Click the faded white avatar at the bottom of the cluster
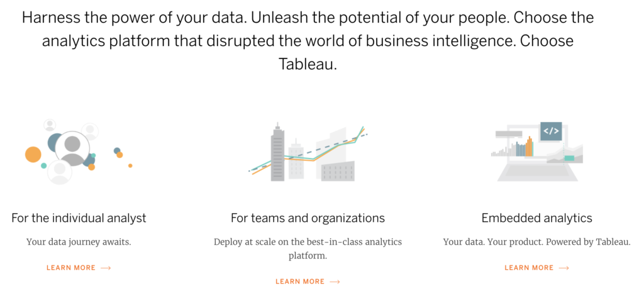The image size is (644, 285). click(x=60, y=172)
